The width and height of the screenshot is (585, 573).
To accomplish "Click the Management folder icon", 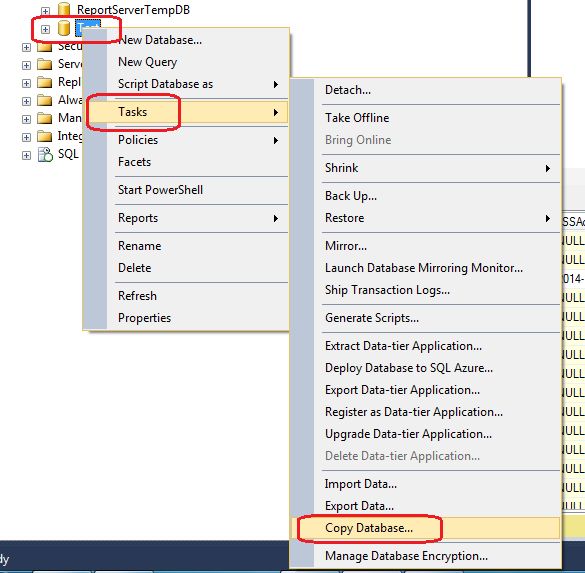I will click(x=44, y=118).
